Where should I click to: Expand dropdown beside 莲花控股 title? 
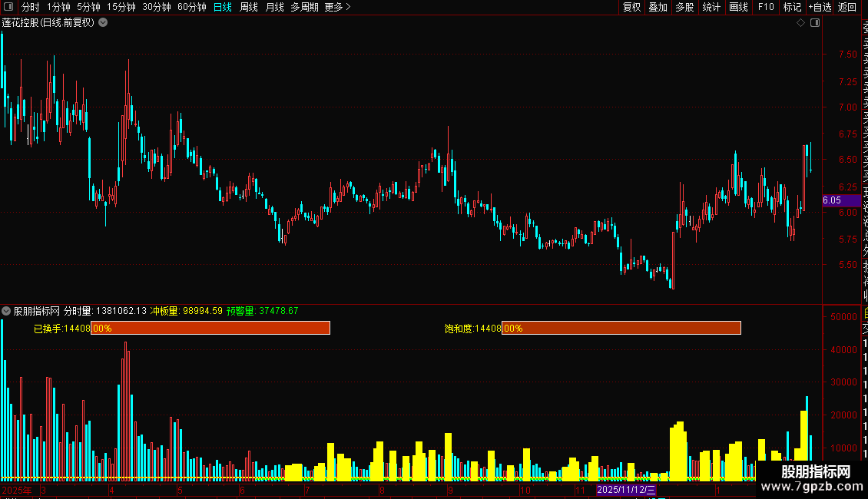pyautogui.click(x=103, y=23)
